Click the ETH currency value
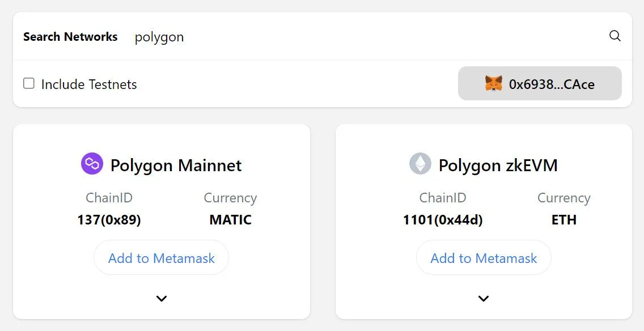Screen dimensions: 644x331 564,220
